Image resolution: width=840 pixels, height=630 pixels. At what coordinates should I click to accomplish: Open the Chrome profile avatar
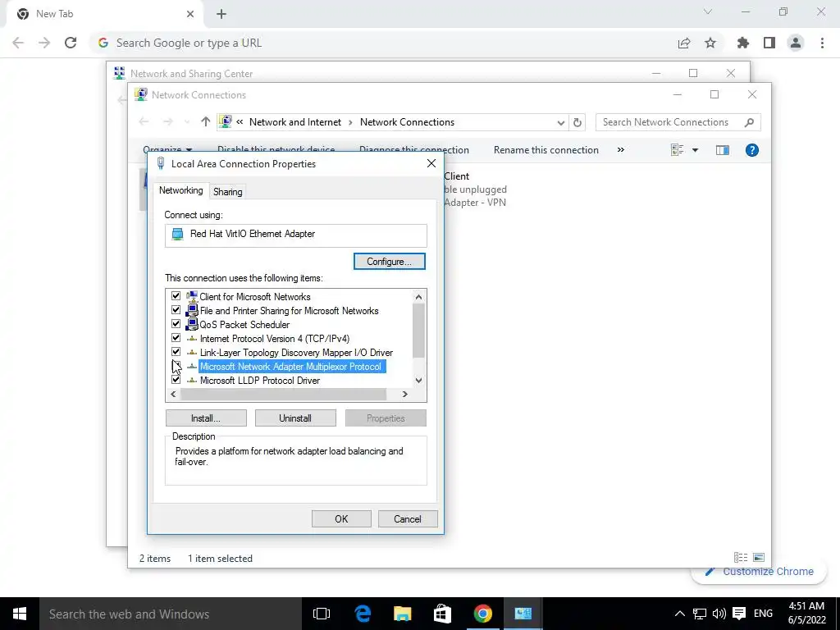point(796,43)
